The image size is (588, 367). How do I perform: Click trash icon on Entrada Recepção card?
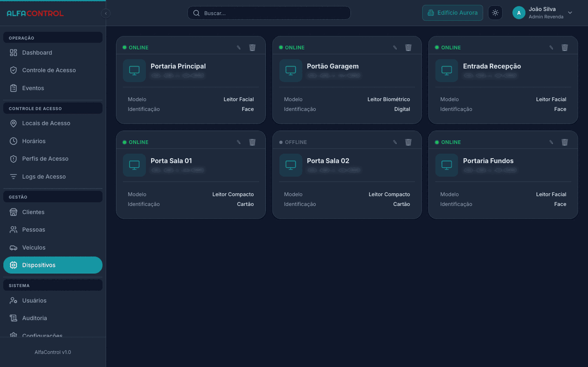point(565,48)
